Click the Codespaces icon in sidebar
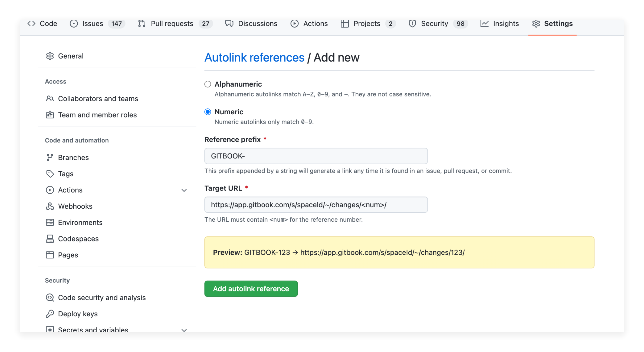The height and width of the screenshot is (352, 644). tap(50, 239)
